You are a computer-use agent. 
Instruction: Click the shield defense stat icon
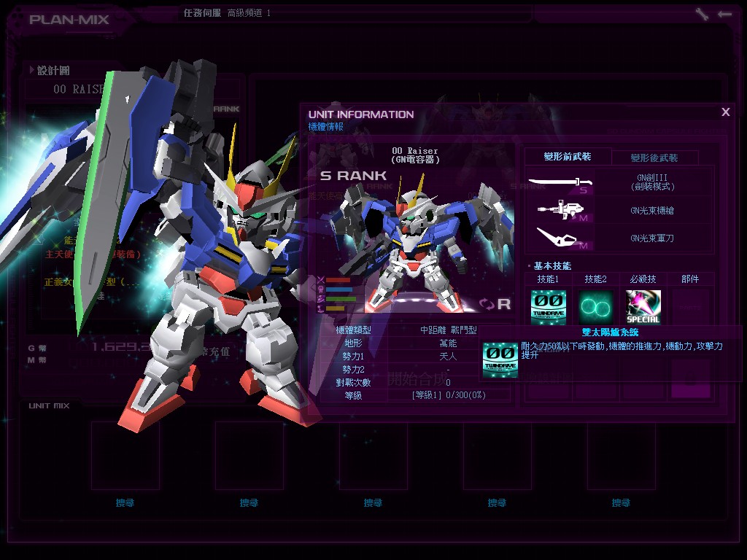click(321, 289)
